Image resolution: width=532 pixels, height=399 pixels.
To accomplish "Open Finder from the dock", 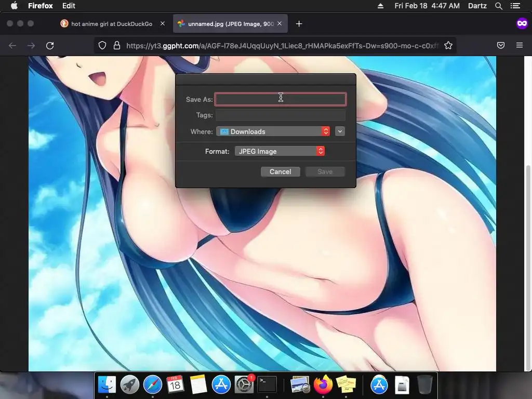I will (x=107, y=385).
